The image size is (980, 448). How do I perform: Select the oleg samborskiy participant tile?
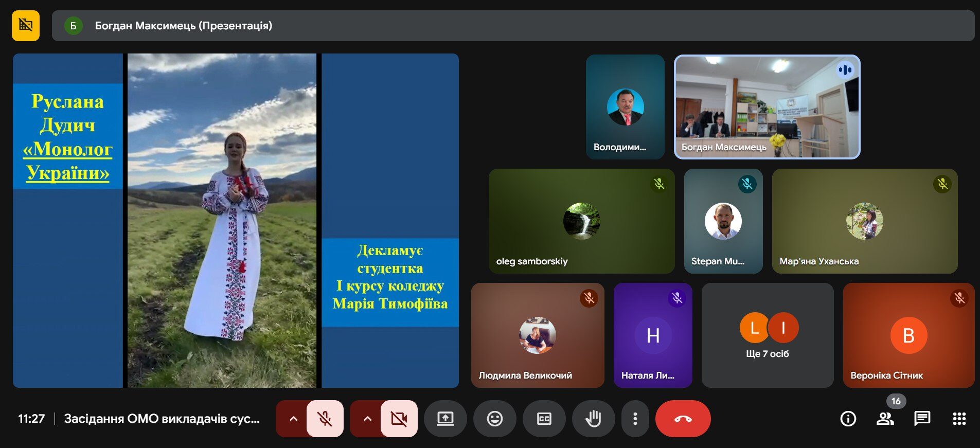(x=581, y=221)
